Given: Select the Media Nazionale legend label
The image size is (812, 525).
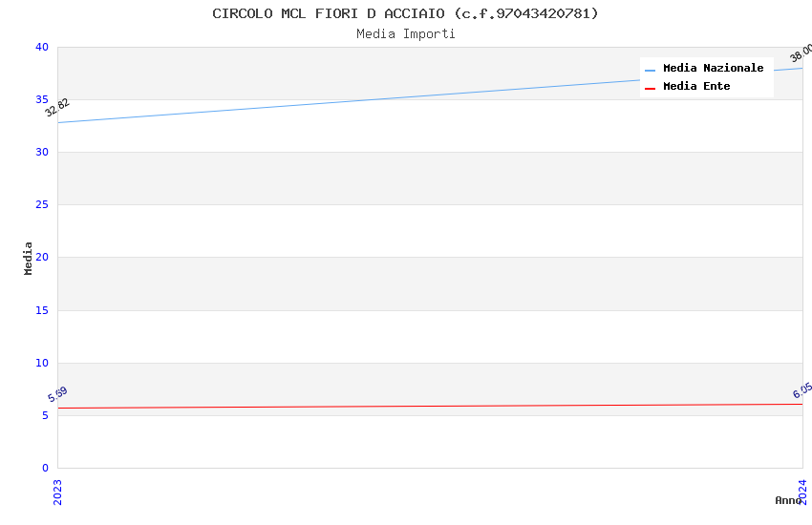Looking at the screenshot, I should pos(713,69).
